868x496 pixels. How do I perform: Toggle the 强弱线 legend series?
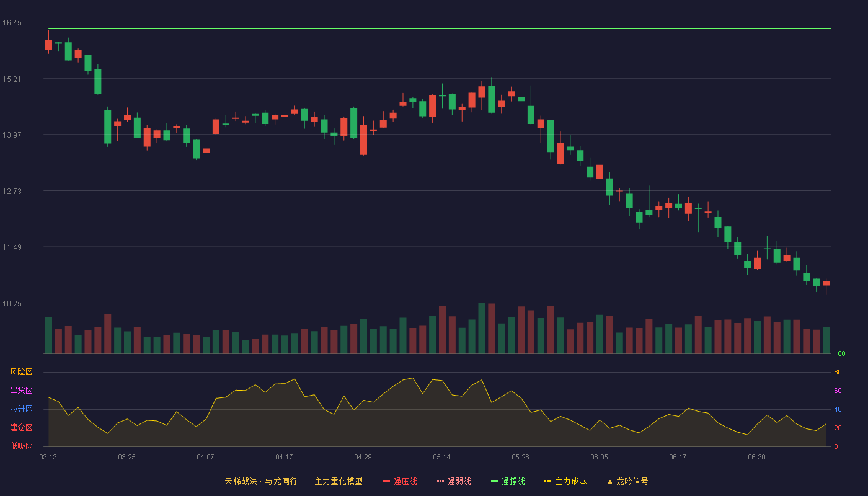click(454, 481)
